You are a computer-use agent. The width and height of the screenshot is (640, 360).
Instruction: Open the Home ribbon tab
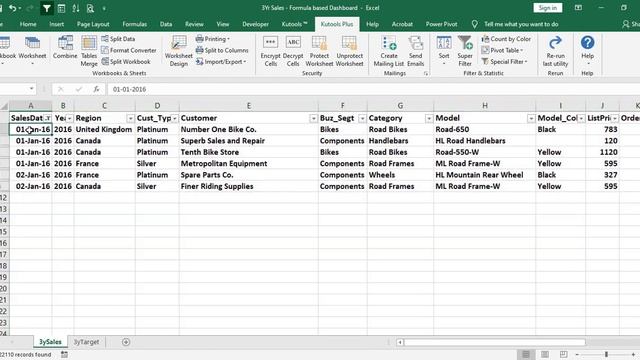28,24
